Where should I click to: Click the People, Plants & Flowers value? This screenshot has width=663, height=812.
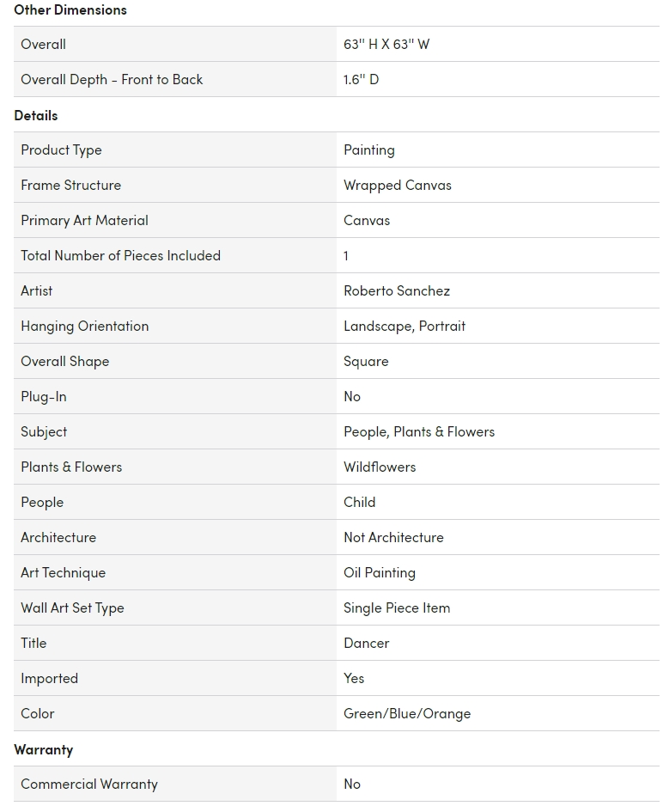[x=419, y=432]
